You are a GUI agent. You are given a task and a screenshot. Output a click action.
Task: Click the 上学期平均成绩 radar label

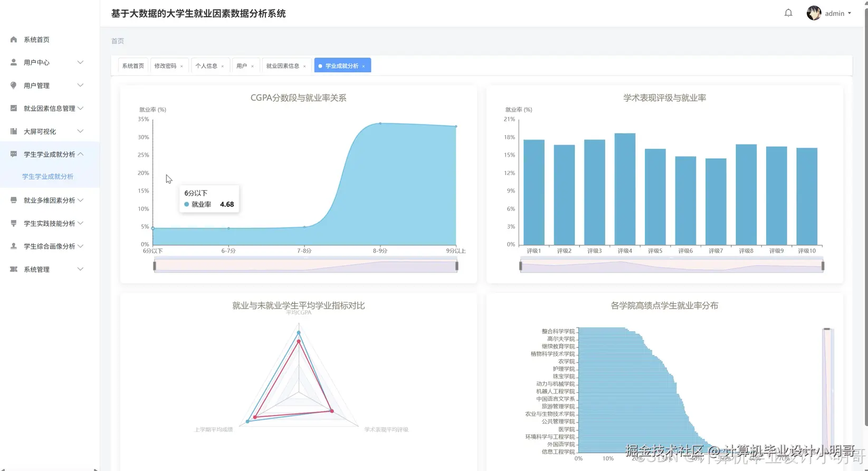[214, 430]
